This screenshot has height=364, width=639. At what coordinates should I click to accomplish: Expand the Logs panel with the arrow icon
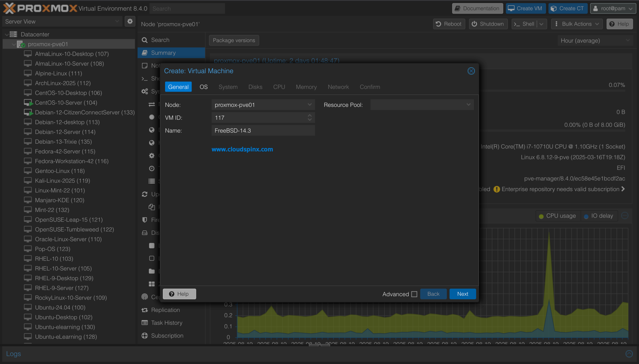(629, 354)
